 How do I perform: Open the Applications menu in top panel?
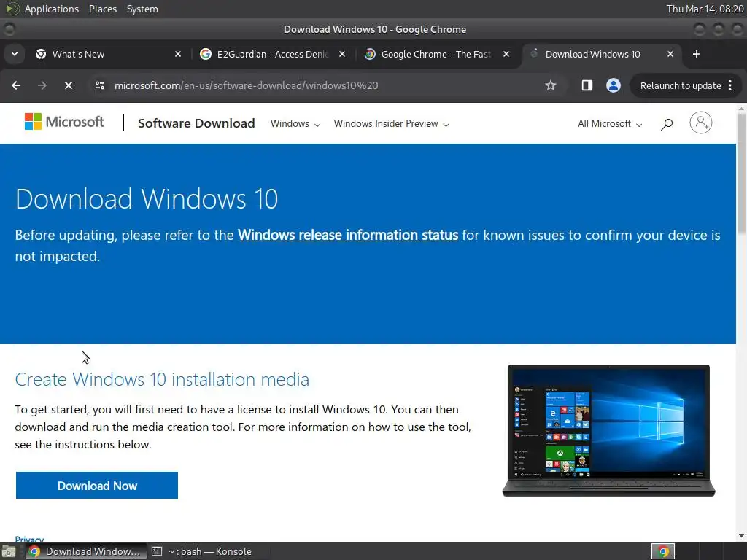pos(52,9)
